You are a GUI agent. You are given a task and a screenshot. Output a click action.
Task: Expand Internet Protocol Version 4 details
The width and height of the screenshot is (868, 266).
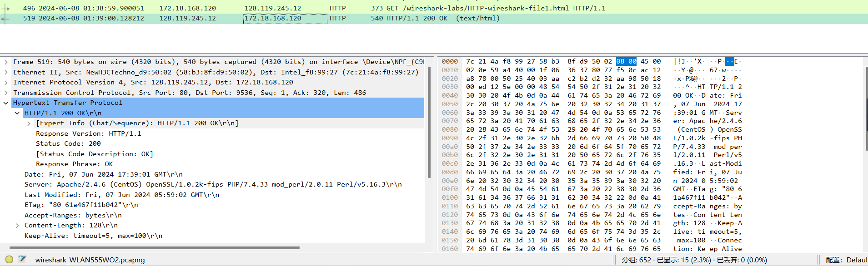(x=6, y=82)
